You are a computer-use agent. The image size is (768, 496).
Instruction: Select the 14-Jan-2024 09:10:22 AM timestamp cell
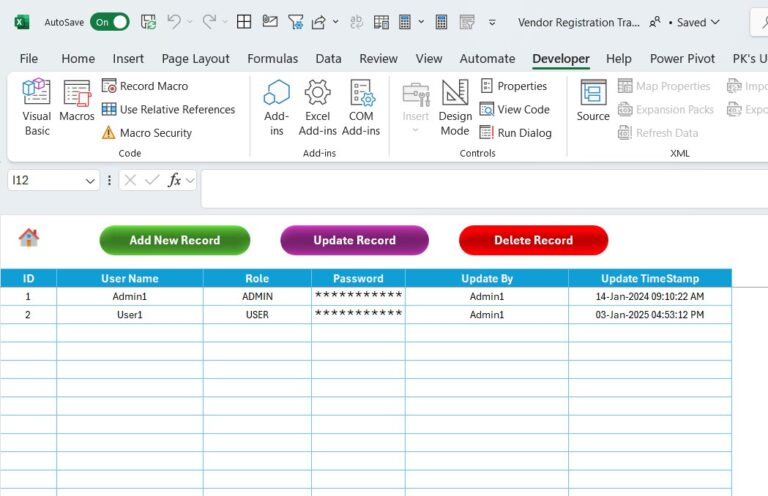[x=650, y=296]
